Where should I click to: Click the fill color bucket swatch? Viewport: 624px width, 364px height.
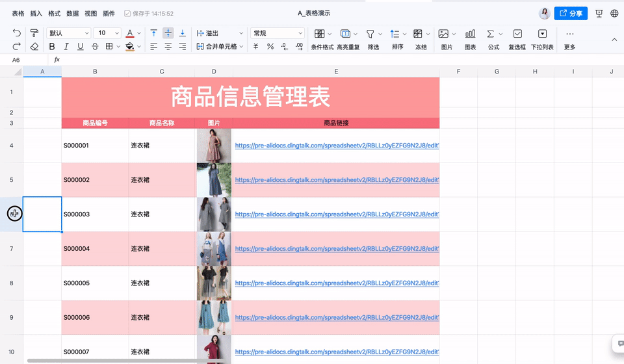click(x=130, y=47)
